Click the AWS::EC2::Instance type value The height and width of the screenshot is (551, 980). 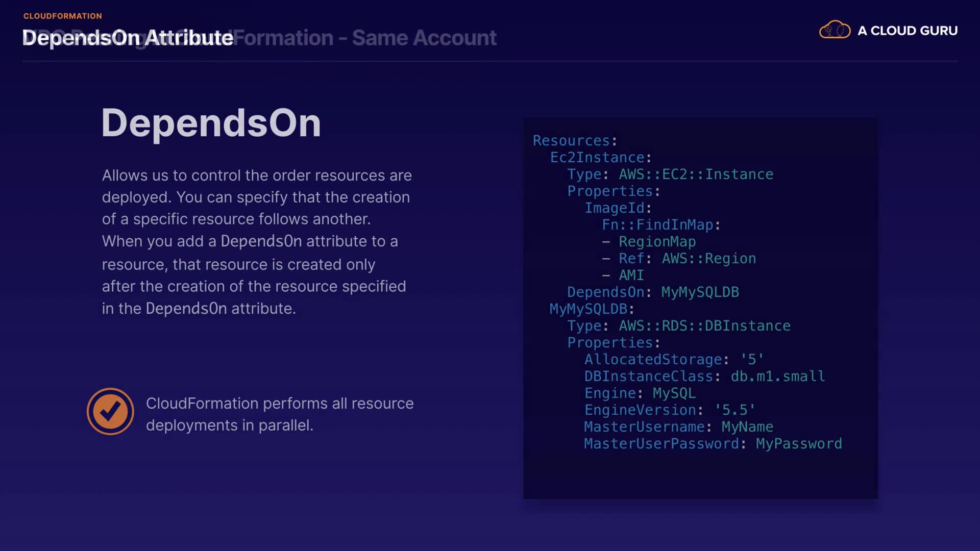point(696,174)
